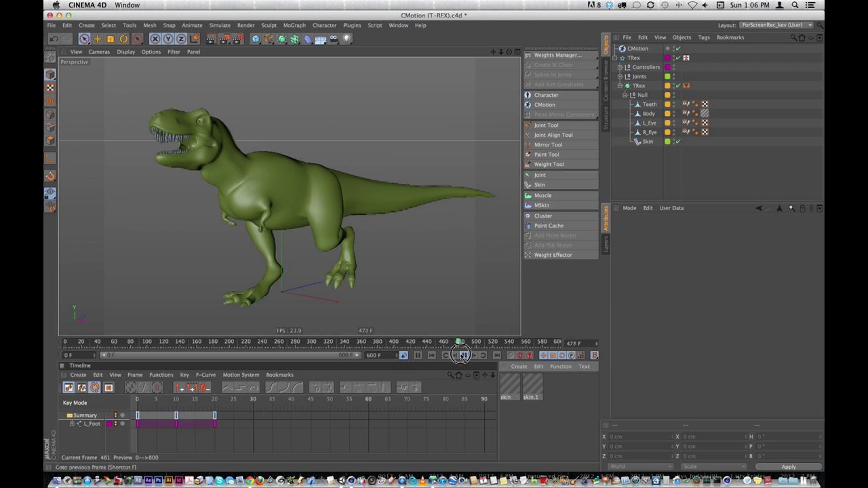Open the World coordinate system dropdown
The width and height of the screenshot is (868, 488).
(x=640, y=467)
